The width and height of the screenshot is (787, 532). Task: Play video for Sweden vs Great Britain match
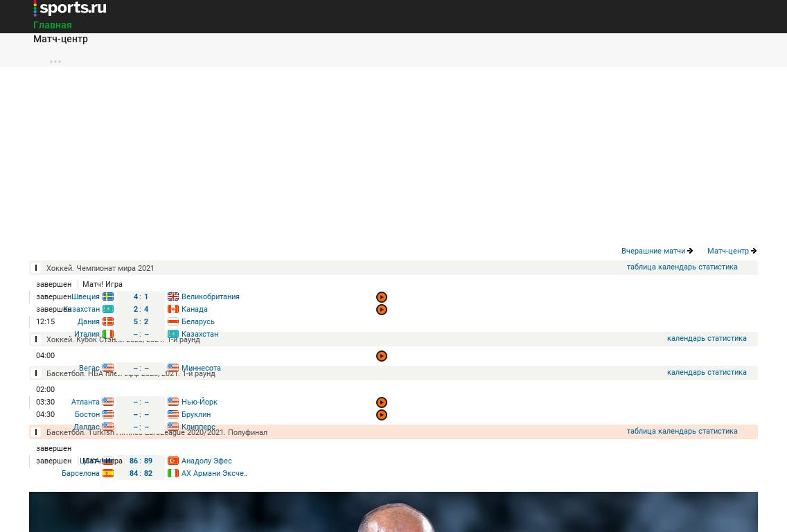pos(381,297)
